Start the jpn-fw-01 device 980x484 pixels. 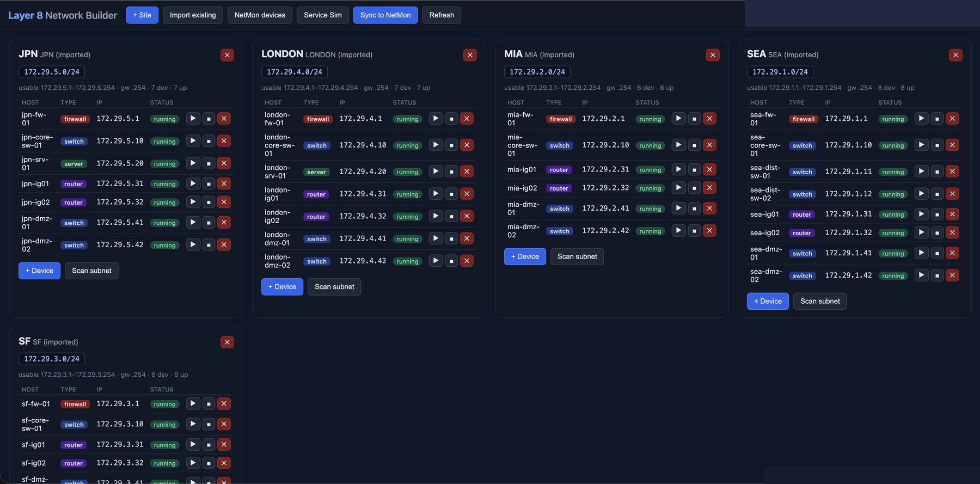coord(193,119)
